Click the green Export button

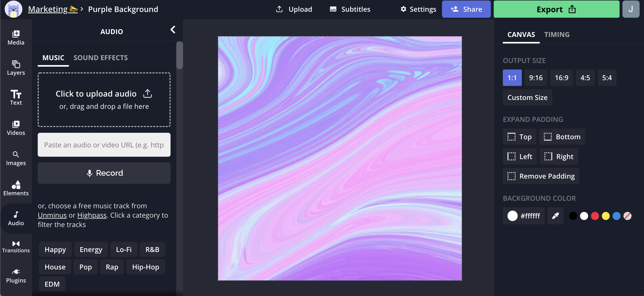[x=556, y=9]
